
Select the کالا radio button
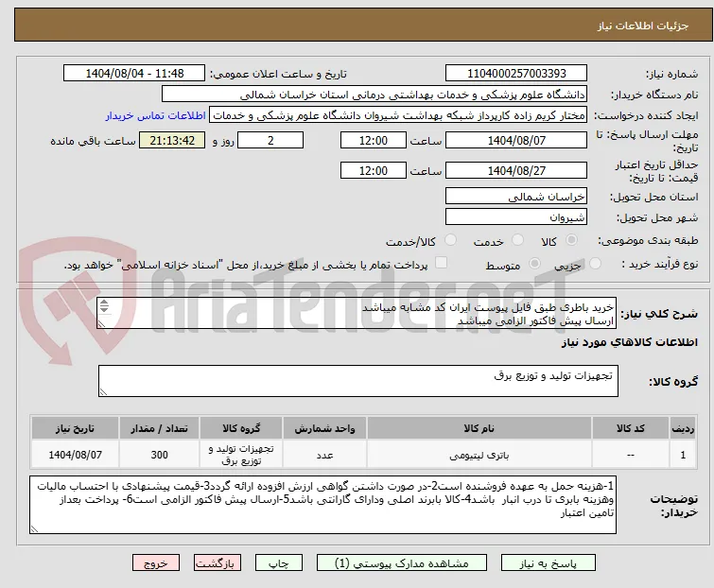tap(571, 240)
